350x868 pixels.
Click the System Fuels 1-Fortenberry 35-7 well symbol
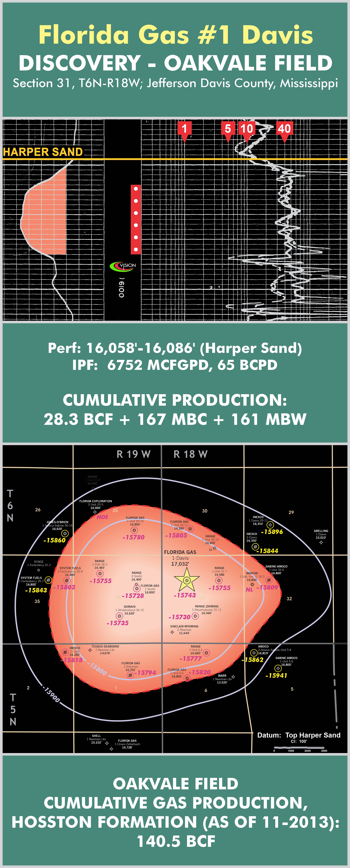48,580
